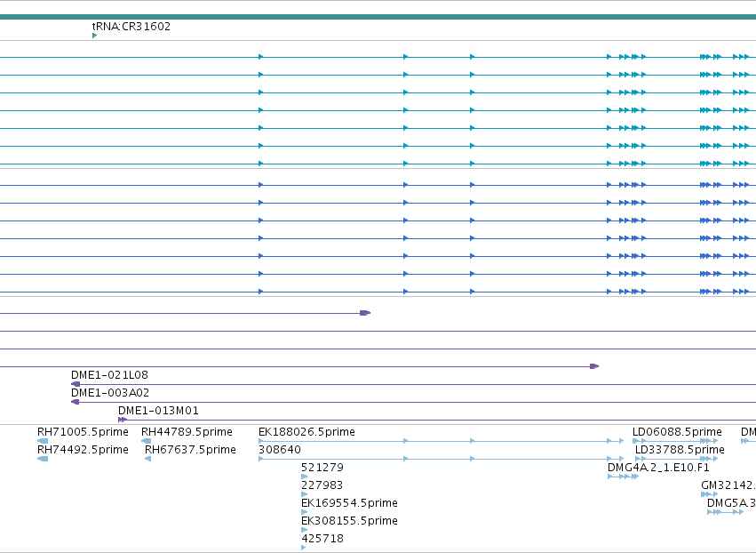The height and width of the screenshot is (553, 756).
Task: Select the 425718 label
Action: tap(322, 539)
